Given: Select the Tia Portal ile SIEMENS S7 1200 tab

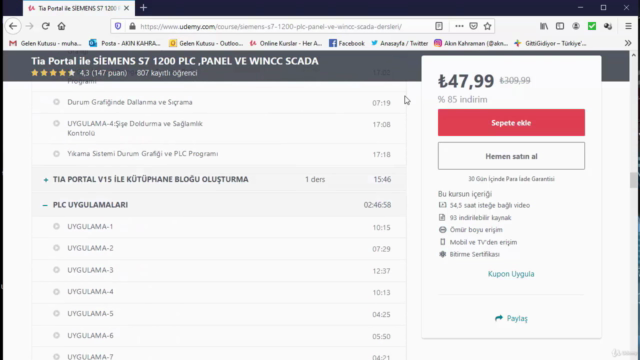Looking at the screenshot, I should tap(78, 8).
